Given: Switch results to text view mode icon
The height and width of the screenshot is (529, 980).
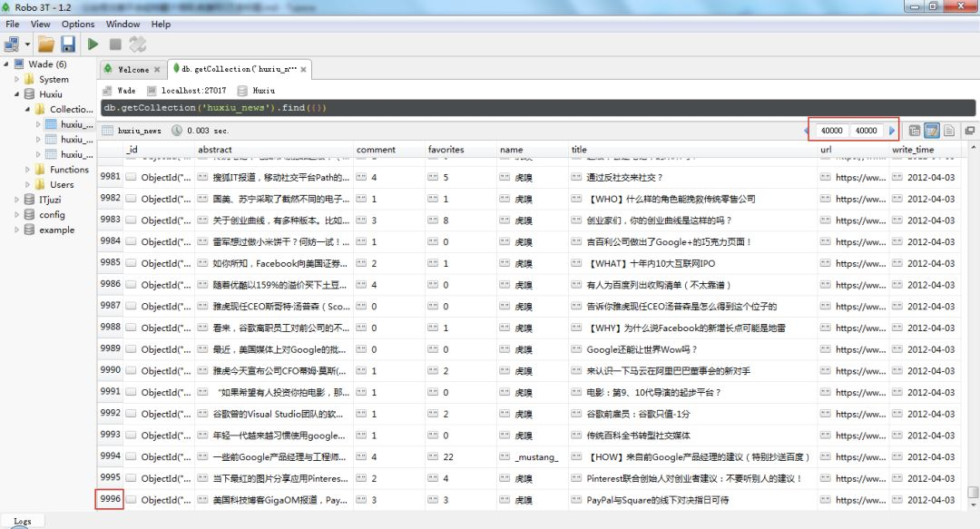Looking at the screenshot, I should point(949,131).
